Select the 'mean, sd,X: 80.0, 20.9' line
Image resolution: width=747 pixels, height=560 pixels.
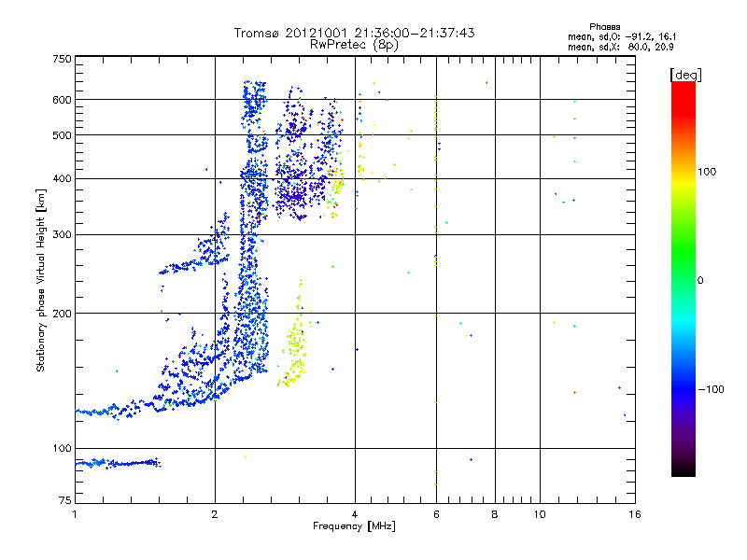point(621,47)
